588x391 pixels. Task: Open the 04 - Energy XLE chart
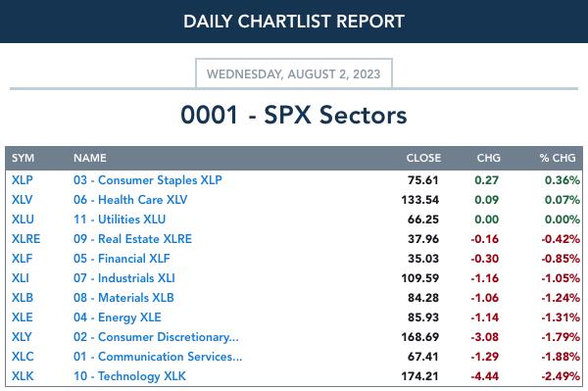(118, 318)
